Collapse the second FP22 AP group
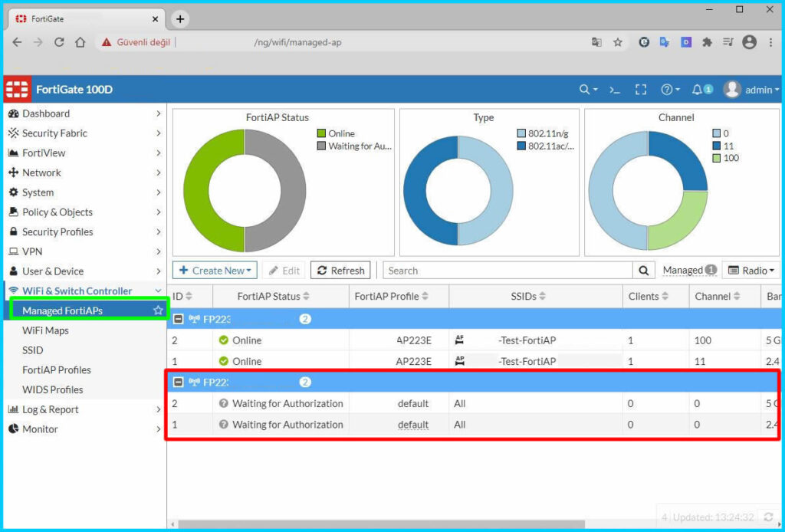The height and width of the screenshot is (532, 785). click(x=178, y=383)
